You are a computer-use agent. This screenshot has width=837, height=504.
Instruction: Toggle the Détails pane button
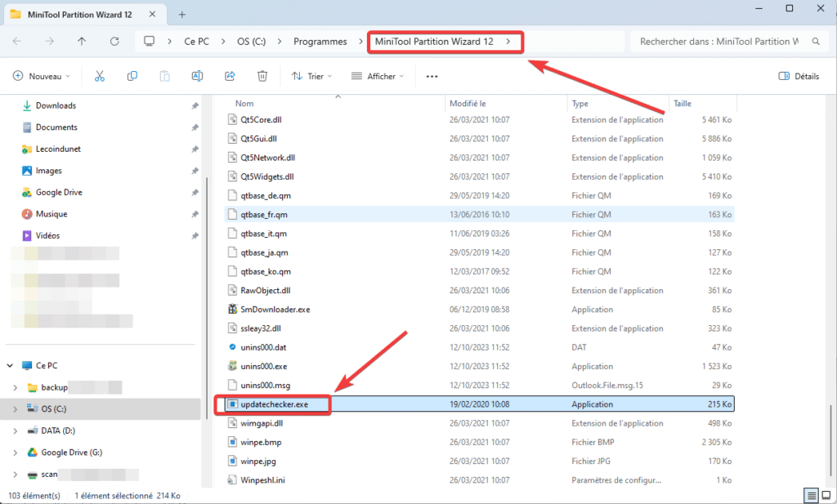799,76
